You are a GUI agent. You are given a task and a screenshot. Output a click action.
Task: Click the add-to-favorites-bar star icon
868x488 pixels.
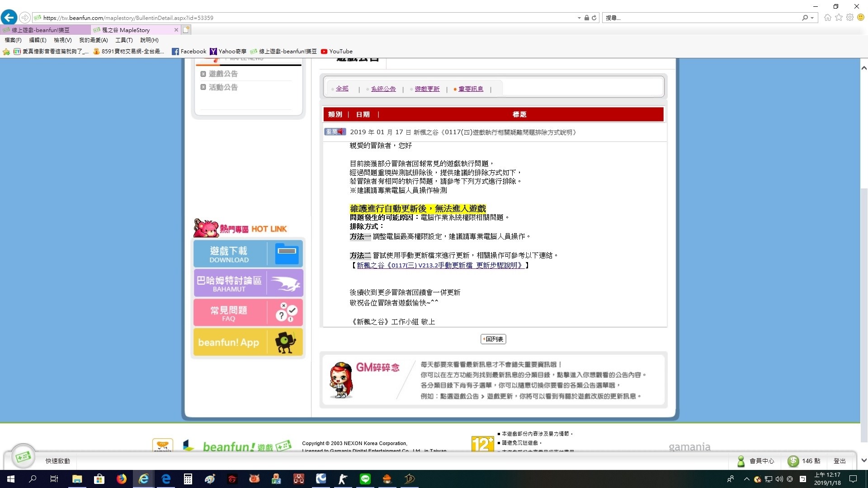(x=6, y=52)
